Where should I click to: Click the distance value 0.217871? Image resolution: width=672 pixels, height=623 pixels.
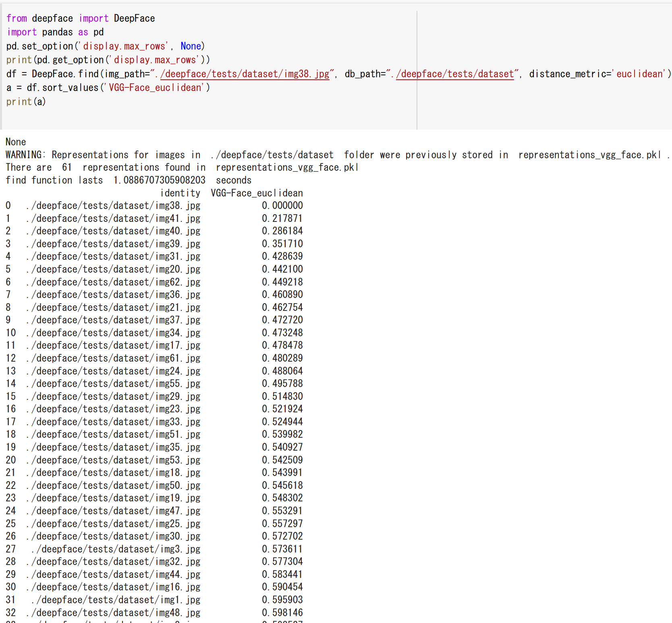(x=282, y=219)
